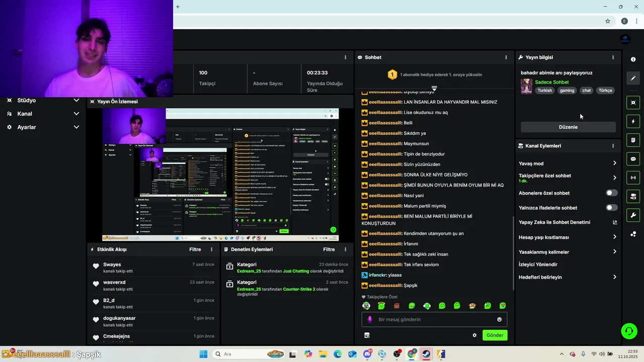Click the Türkçe tag
The image size is (644, 362).
click(605, 90)
